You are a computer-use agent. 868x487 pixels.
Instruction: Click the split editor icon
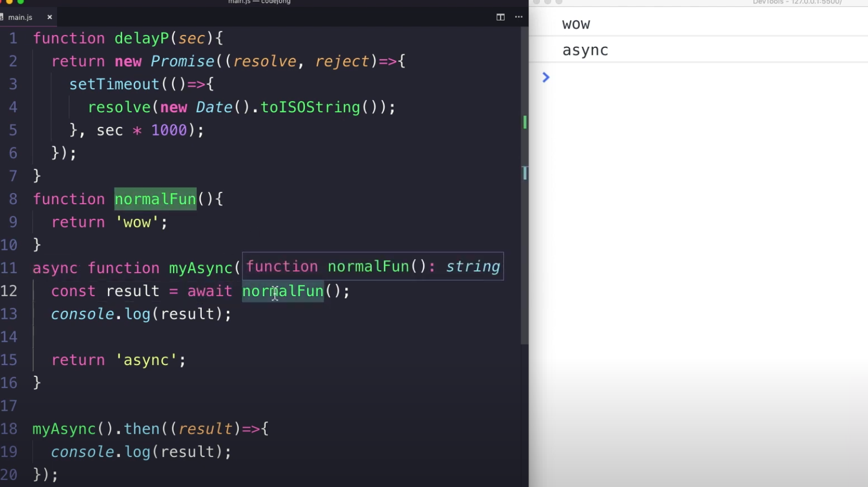click(x=500, y=17)
